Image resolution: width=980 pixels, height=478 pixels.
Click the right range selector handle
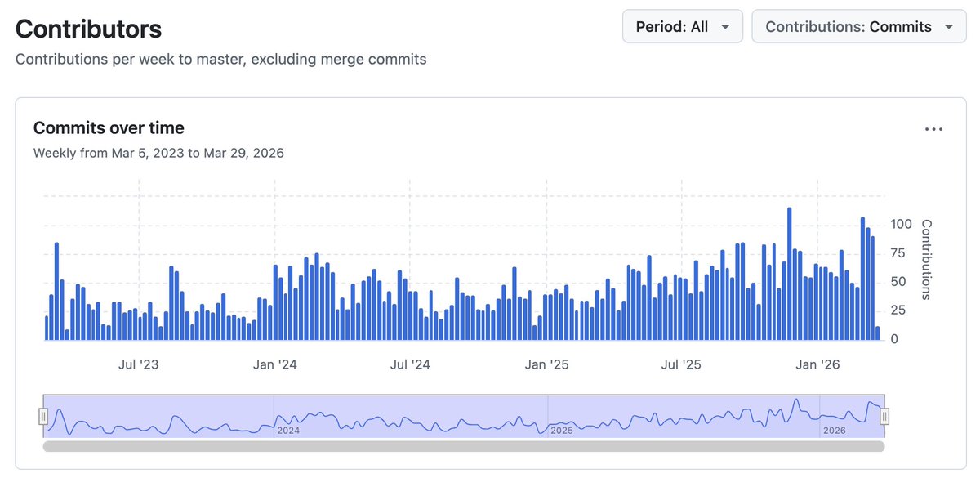[884, 417]
